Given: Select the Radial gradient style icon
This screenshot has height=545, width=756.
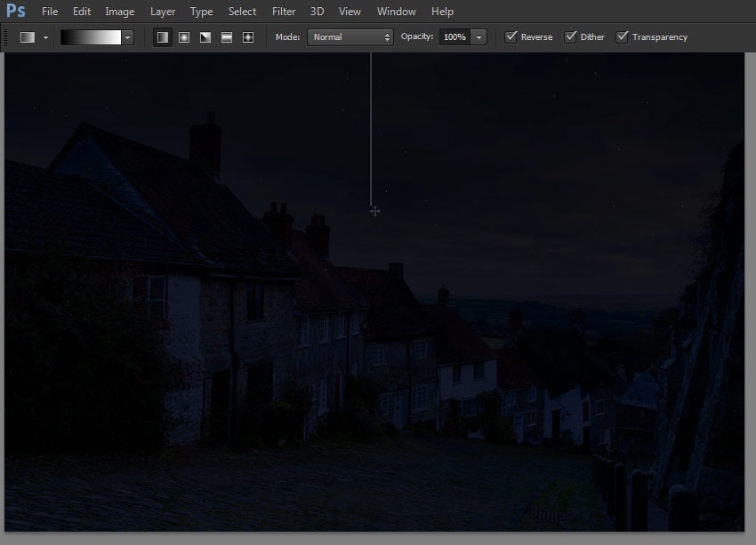Looking at the screenshot, I should tap(183, 37).
